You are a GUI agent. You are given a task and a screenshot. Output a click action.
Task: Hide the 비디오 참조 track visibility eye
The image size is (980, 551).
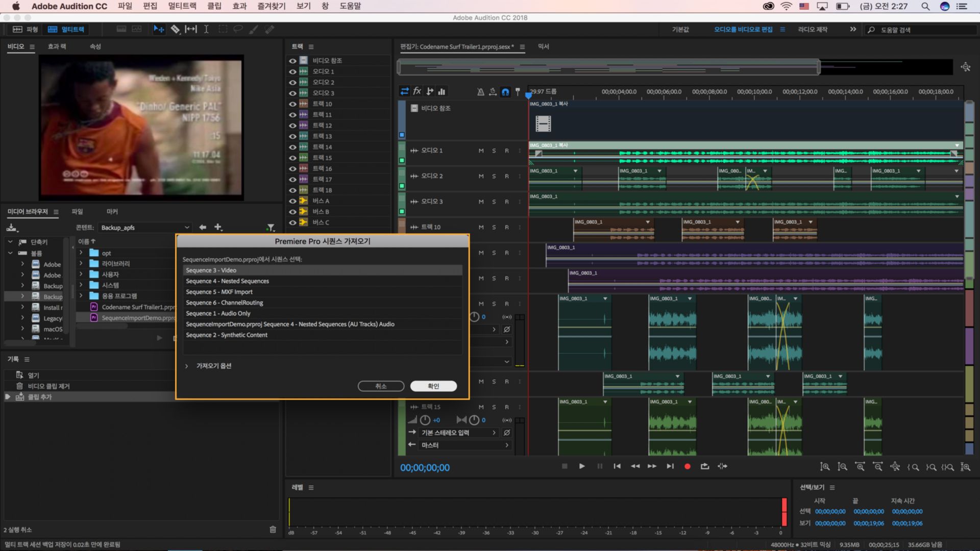[x=292, y=60]
